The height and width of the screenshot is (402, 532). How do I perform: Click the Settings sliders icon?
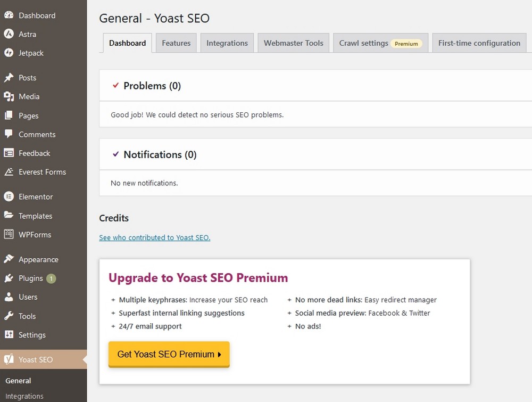(x=9, y=334)
